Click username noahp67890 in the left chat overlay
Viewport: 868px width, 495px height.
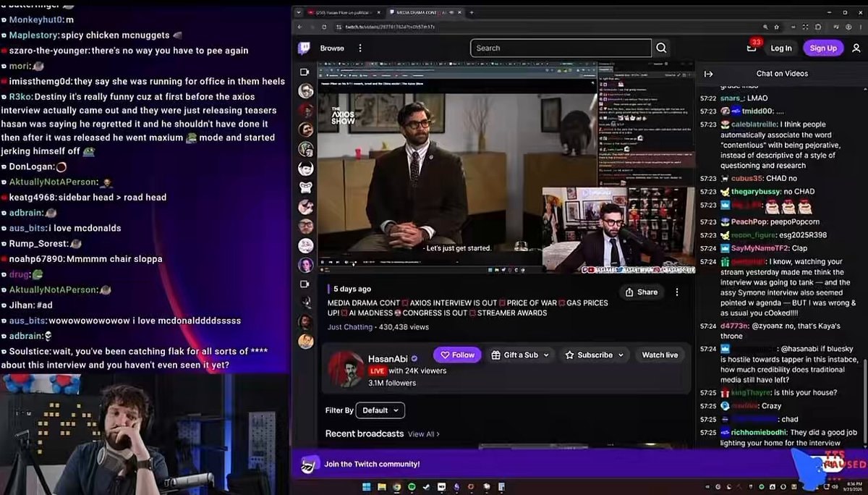click(36, 258)
